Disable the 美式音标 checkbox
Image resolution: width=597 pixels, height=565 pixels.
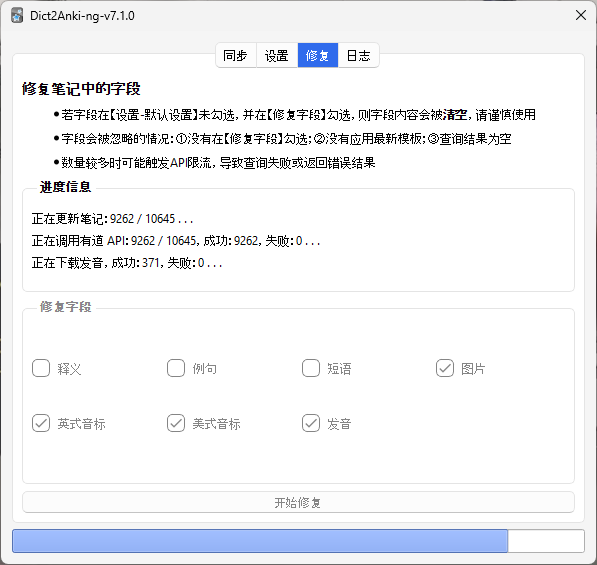coord(176,423)
